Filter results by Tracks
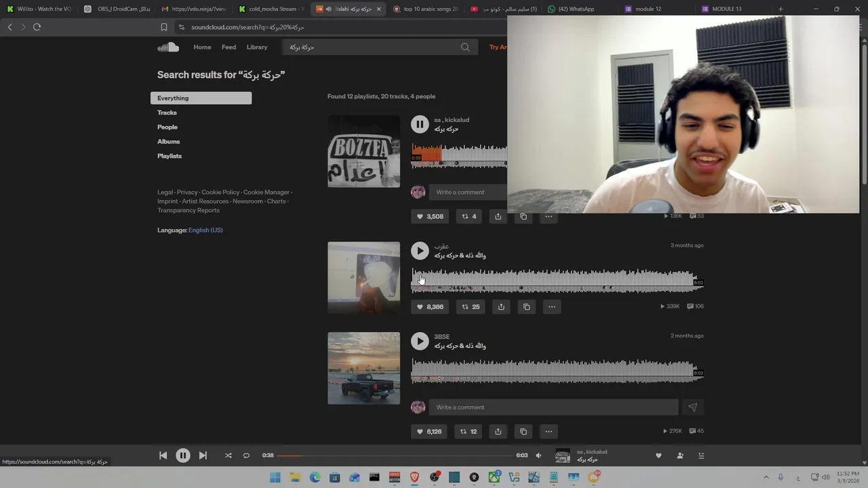 (167, 113)
